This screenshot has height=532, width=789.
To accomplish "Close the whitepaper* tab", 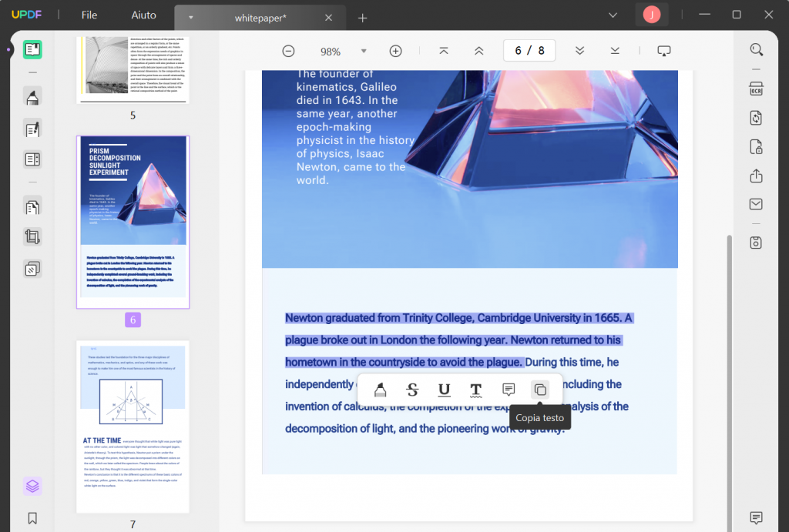I will (x=328, y=18).
